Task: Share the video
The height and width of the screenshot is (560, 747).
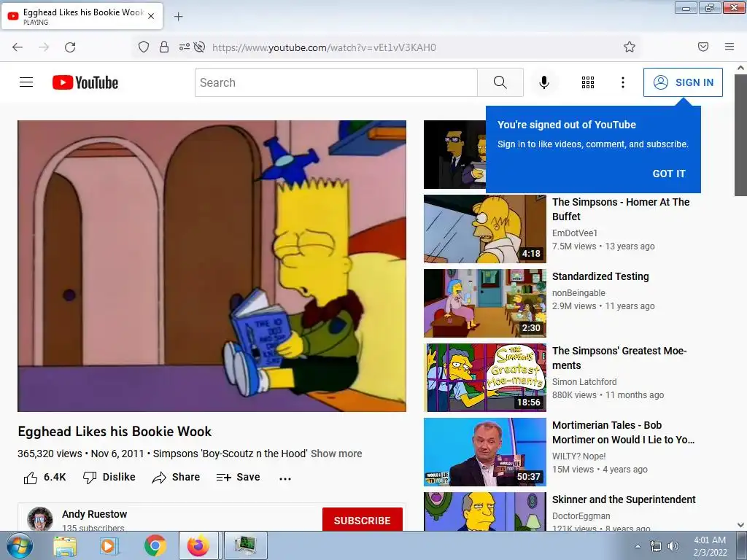Action: point(176,477)
